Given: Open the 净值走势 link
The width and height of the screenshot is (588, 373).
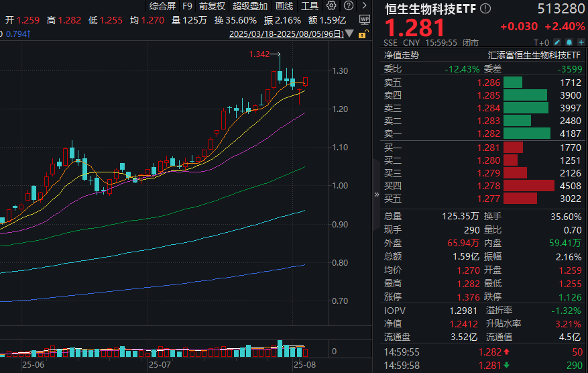Looking at the screenshot, I should tap(401, 55).
